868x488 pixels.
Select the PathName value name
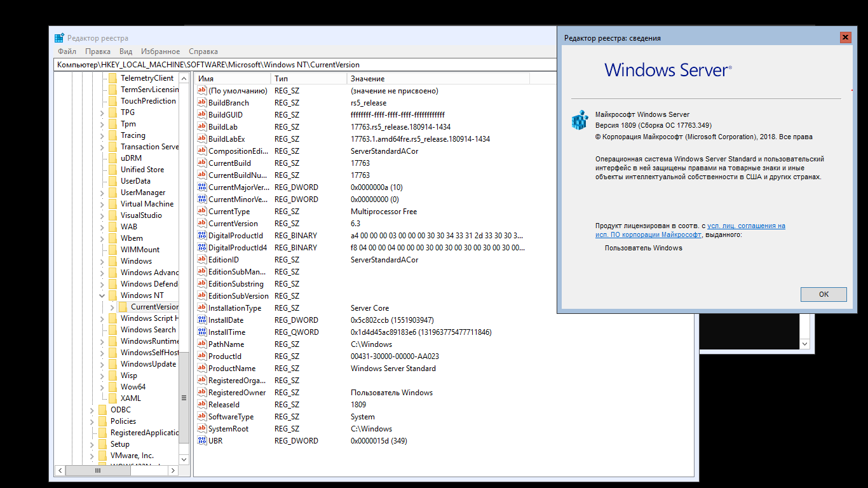(x=226, y=344)
